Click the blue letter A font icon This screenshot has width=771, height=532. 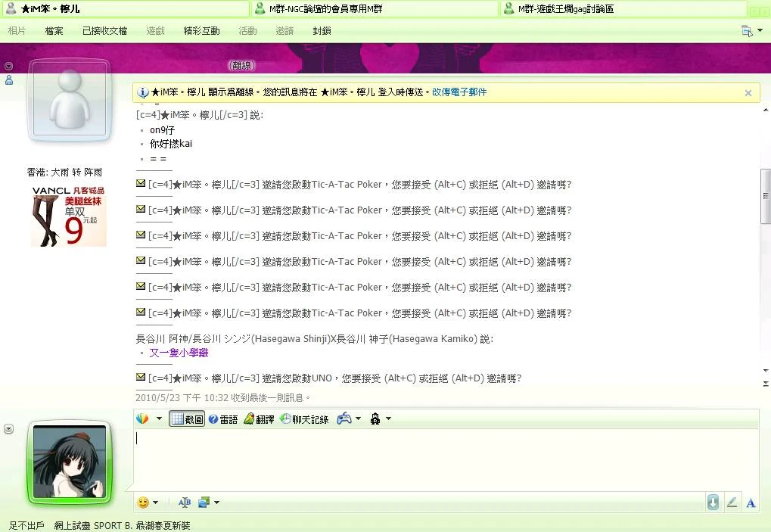pos(751,503)
